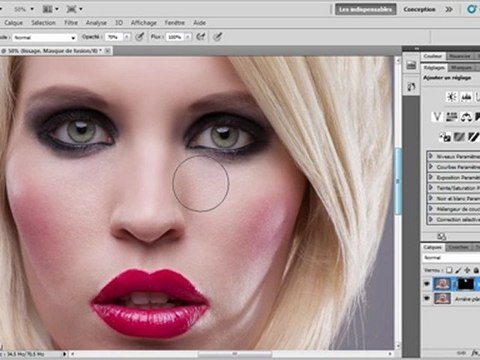Viewport: 480px width, 360px height.
Task: Add a Hue/Saturation adjustment icon
Action: tap(451, 117)
